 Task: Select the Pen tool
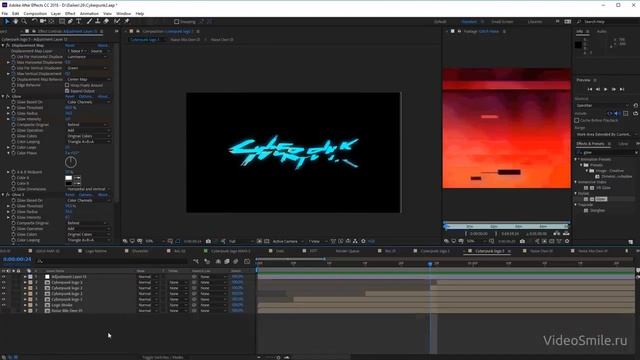(70, 21)
